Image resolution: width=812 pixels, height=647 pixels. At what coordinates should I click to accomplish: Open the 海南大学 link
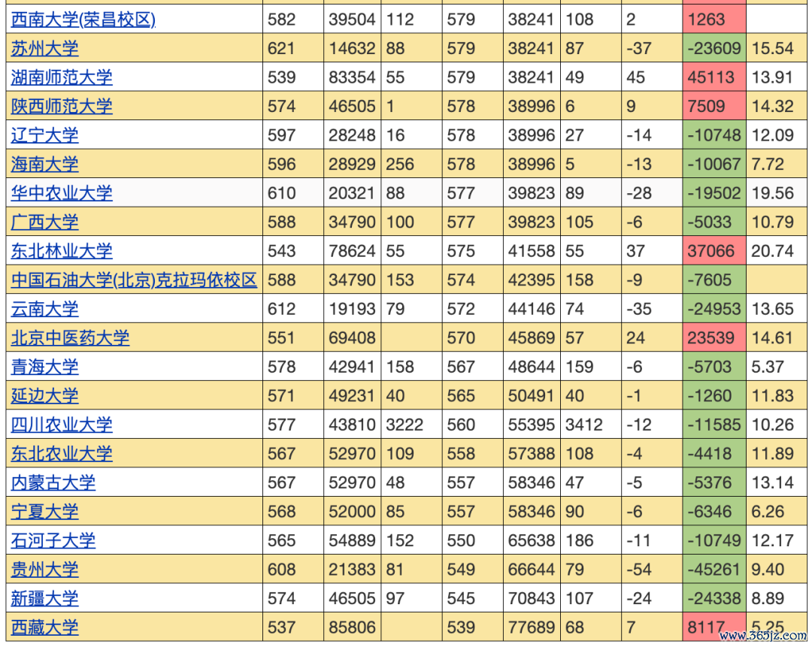click(44, 165)
